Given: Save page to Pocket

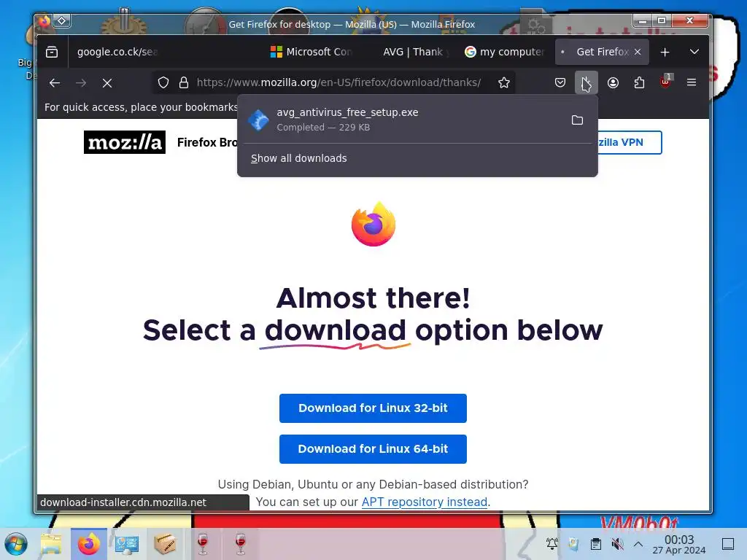Looking at the screenshot, I should click(x=560, y=83).
